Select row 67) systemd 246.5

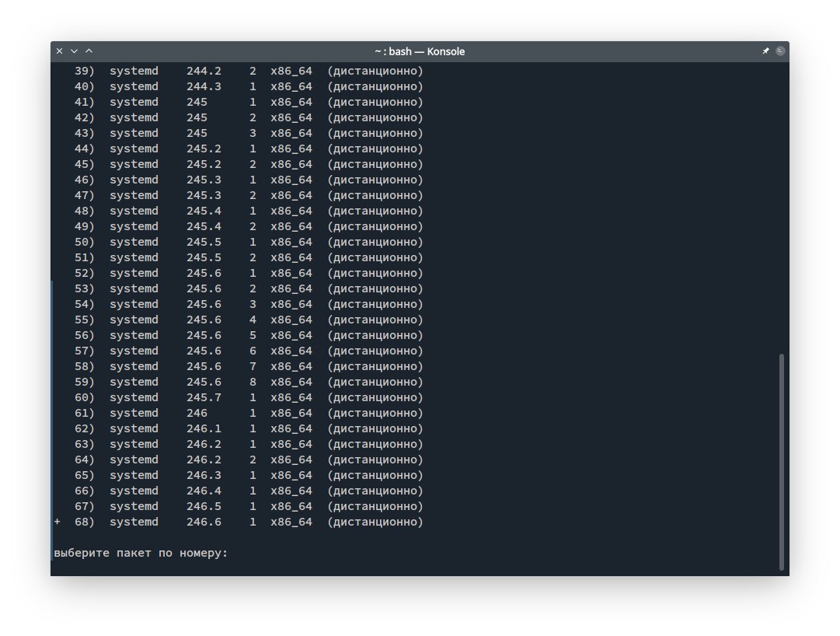[x=249, y=506]
